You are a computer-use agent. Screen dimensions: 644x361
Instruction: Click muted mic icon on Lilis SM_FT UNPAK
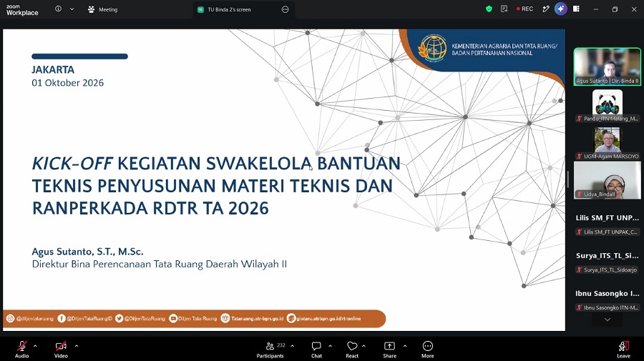tap(580, 232)
